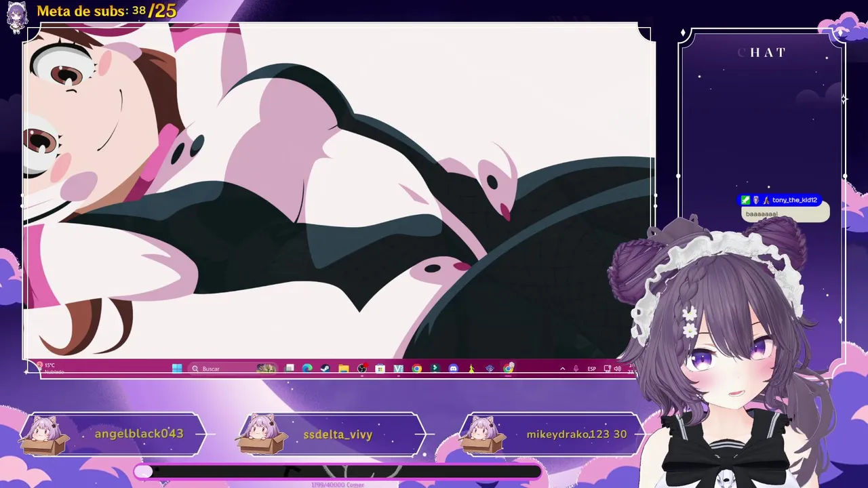Change the ESP input language
The width and height of the screenshot is (868, 488).
click(591, 369)
